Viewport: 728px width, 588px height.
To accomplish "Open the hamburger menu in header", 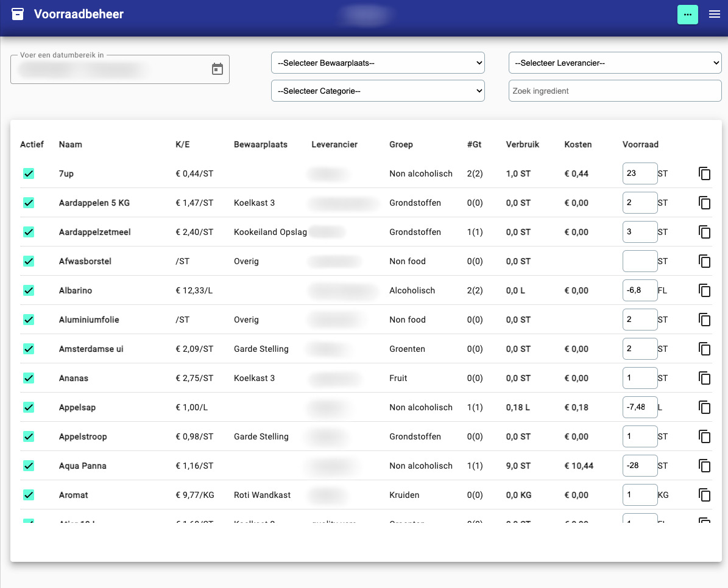I will [715, 15].
